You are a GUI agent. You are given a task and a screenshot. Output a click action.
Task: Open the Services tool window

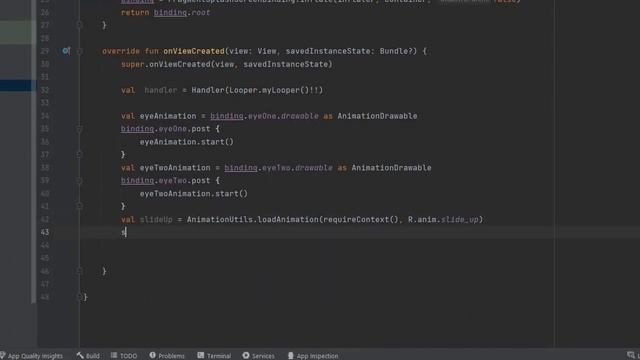click(258, 356)
